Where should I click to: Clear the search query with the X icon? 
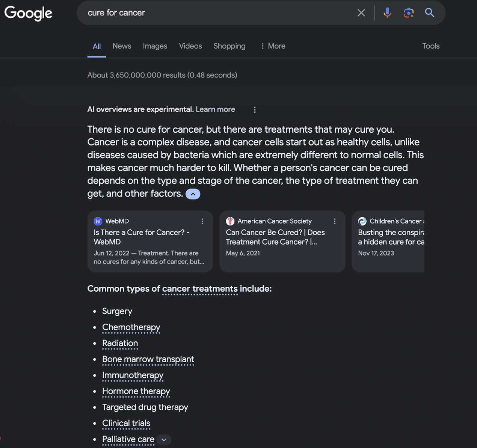click(x=361, y=12)
